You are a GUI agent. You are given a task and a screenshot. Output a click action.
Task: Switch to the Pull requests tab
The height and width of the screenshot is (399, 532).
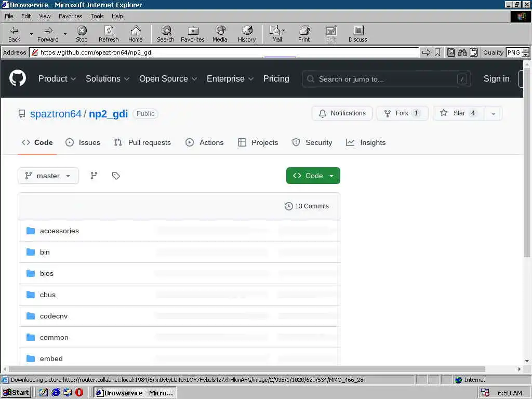click(142, 142)
